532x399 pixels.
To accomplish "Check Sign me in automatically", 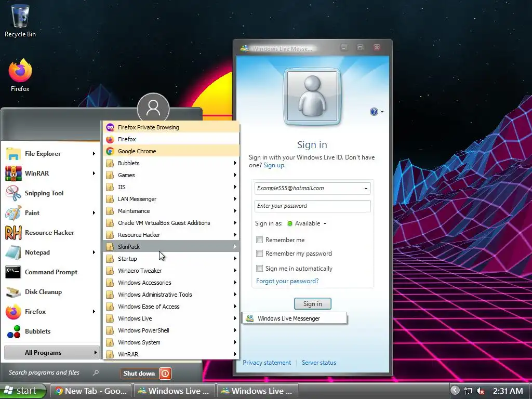I will point(260,269).
